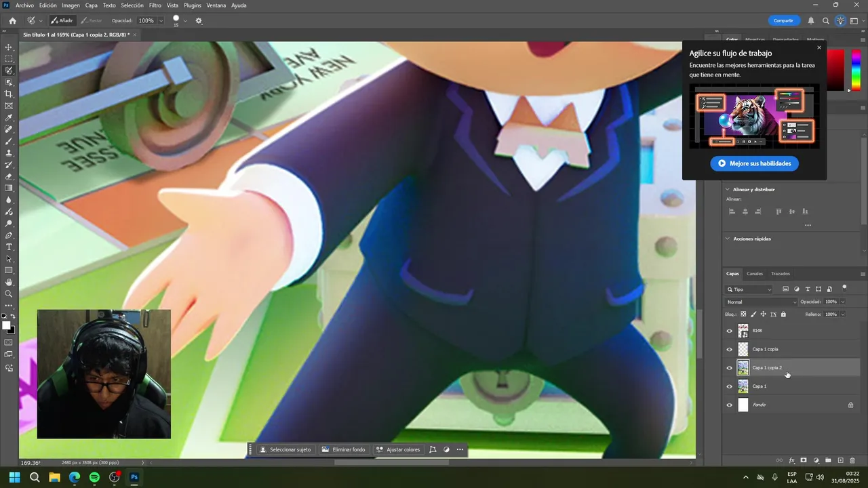
Task: Open tool preset picker dropdown
Action: pos(41,21)
